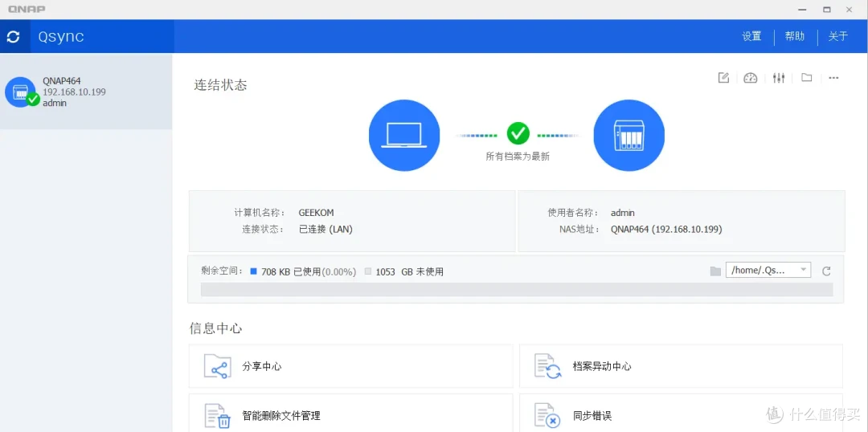Image resolution: width=868 pixels, height=432 pixels.
Task: Open the speed gauge icon
Action: coord(750,78)
